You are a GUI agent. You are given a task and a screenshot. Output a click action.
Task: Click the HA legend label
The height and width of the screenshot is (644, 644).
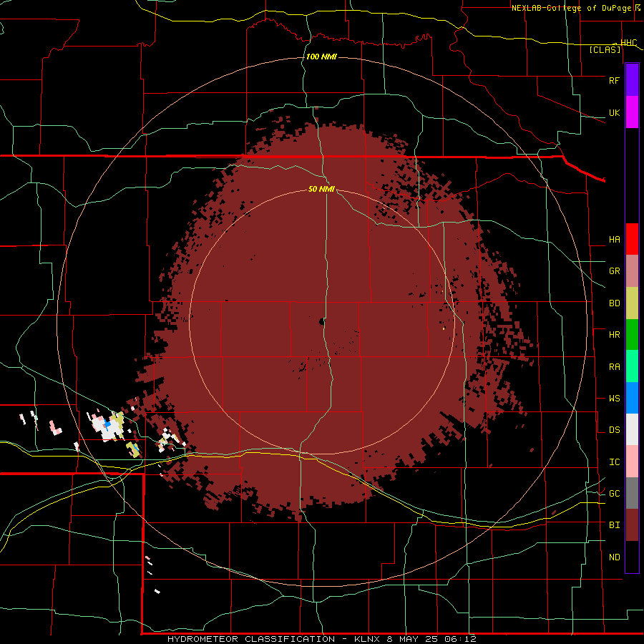coord(614,240)
